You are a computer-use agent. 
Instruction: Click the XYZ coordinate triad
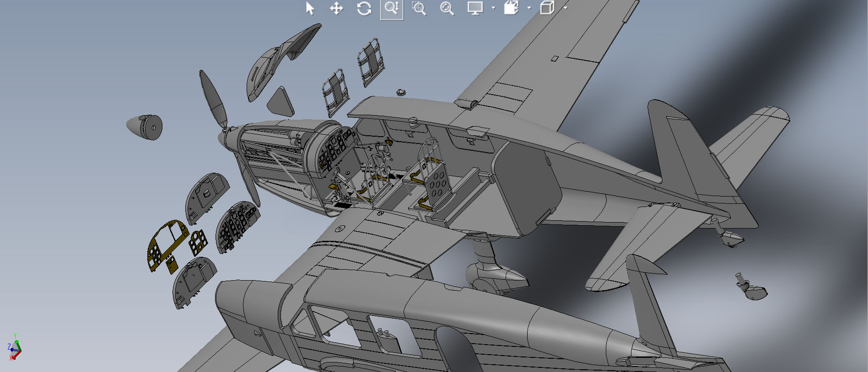pos(14,347)
